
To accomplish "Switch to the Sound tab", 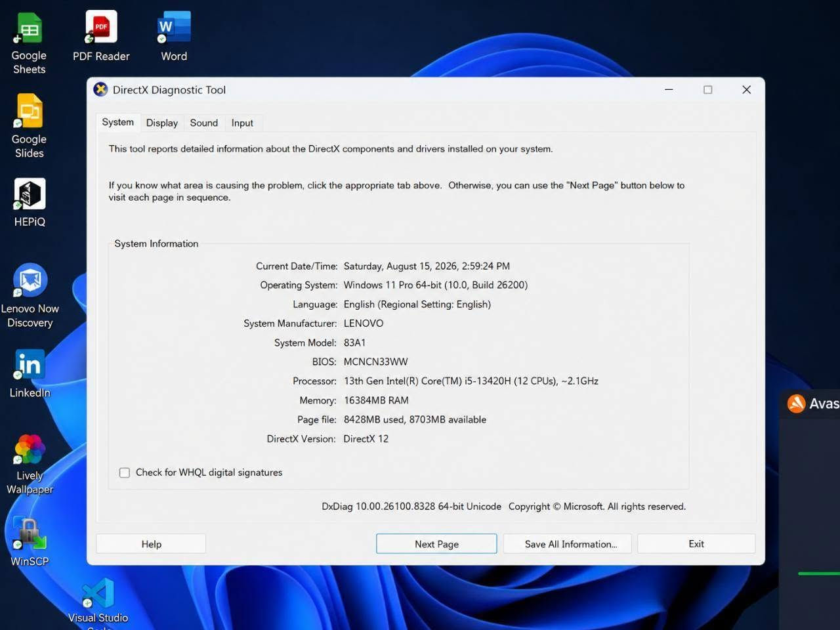I will pyautogui.click(x=204, y=123).
